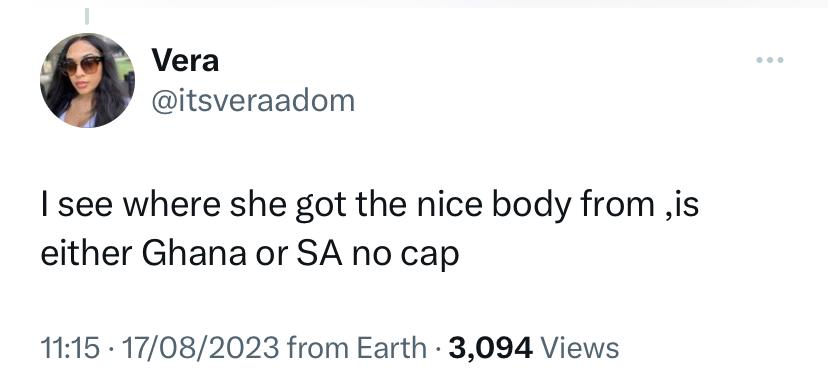828x380 pixels.
Task: Select the tweet text about Ghana or SA
Action: 370,230
